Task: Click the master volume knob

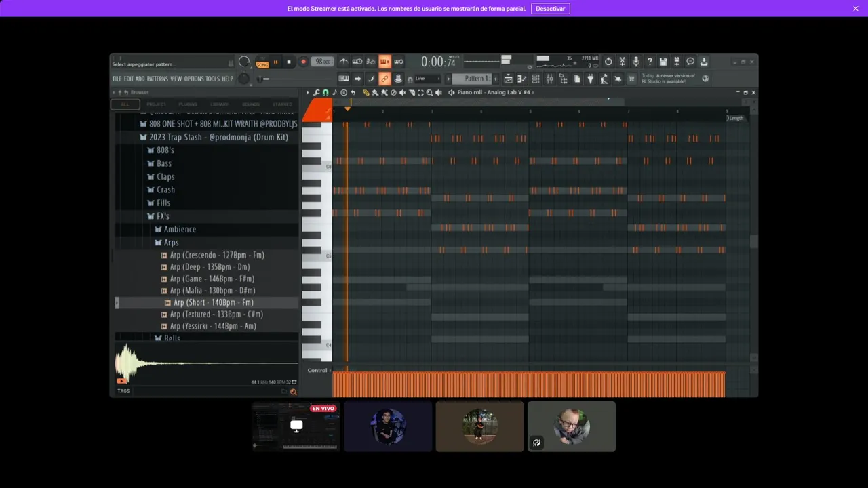Action: click(x=244, y=62)
